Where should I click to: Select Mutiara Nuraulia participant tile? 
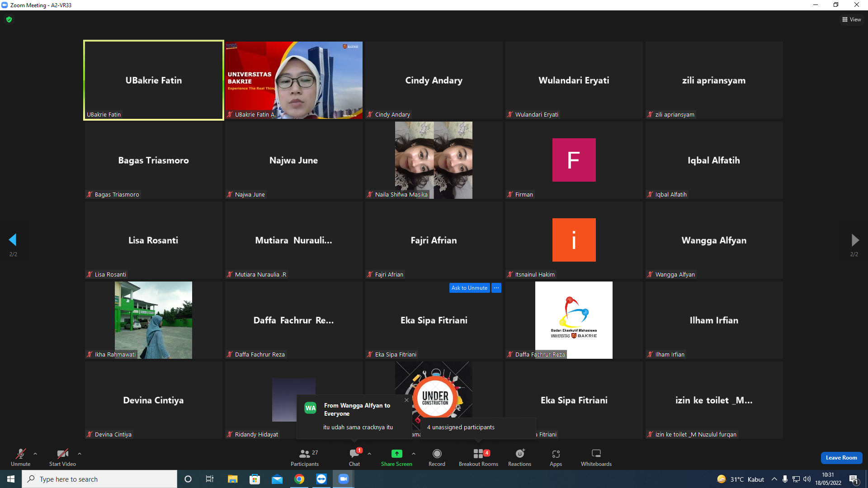point(294,240)
